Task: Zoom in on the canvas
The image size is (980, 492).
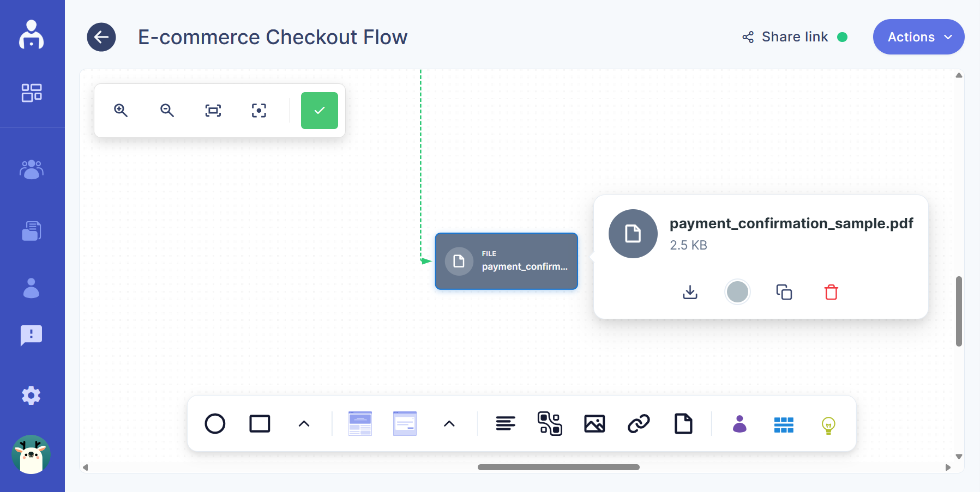Action: [x=121, y=110]
